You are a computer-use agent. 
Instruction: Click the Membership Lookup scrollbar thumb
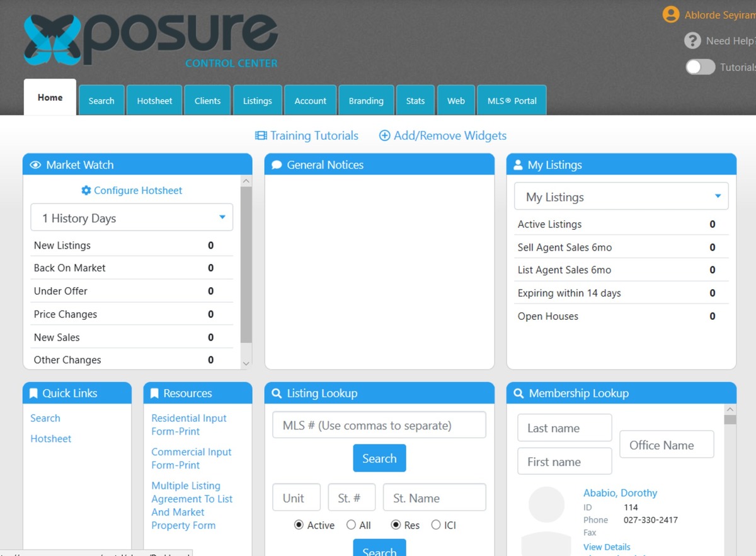(x=730, y=419)
